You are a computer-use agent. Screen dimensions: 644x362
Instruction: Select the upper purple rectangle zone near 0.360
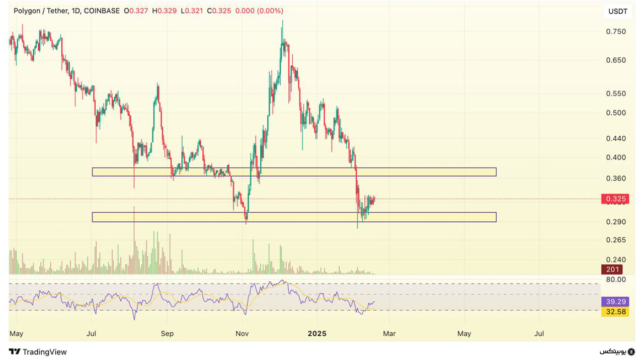click(294, 172)
